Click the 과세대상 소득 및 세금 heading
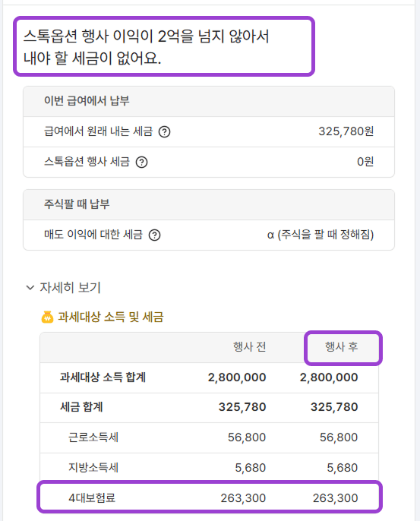Image resolution: width=420 pixels, height=521 pixels. (x=111, y=317)
